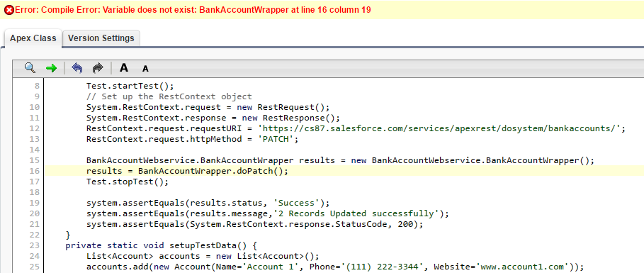Click the setupTestData() method declaration
Image resolution: width=644 pixels, height=273 pixels.
(161, 245)
